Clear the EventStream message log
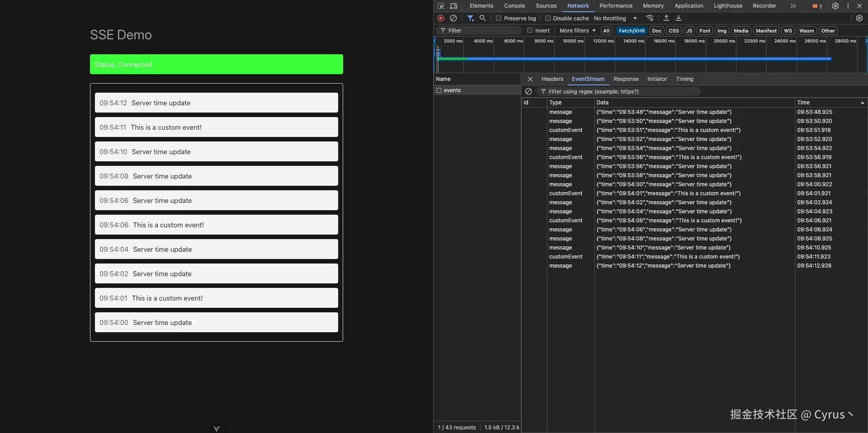The width and height of the screenshot is (868, 433). 528,91
